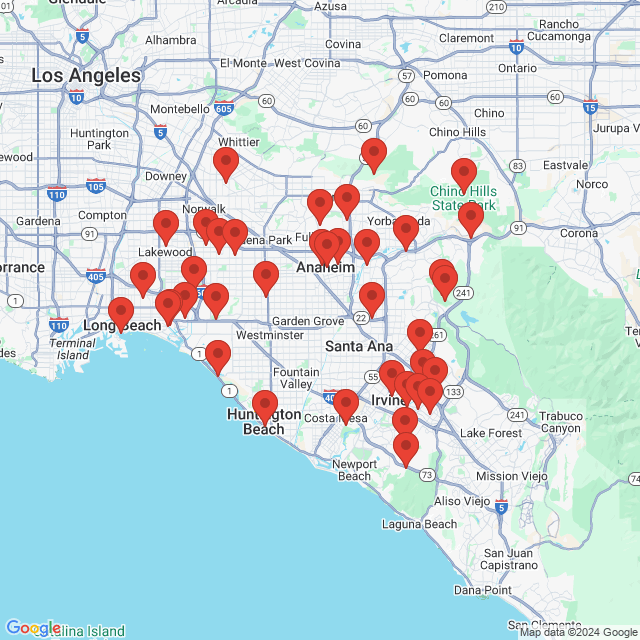Click the pin above the Route 73 shield
This screenshot has width=640, height=640.
(406, 450)
